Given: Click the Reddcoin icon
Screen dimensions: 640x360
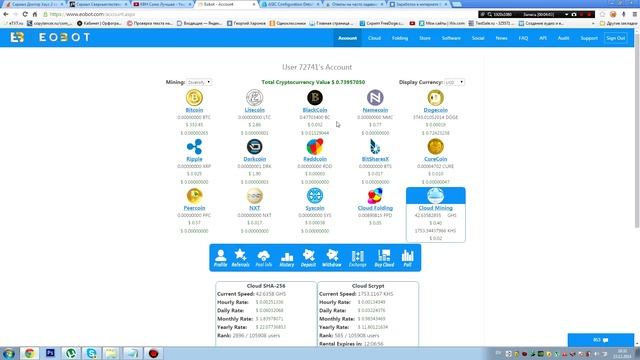Looking at the screenshot, I should click(x=315, y=147).
